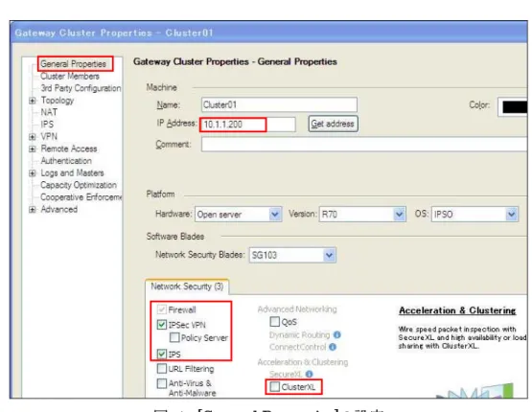Select IPS in the left tree
The height and width of the screenshot is (412, 532).
47,125
